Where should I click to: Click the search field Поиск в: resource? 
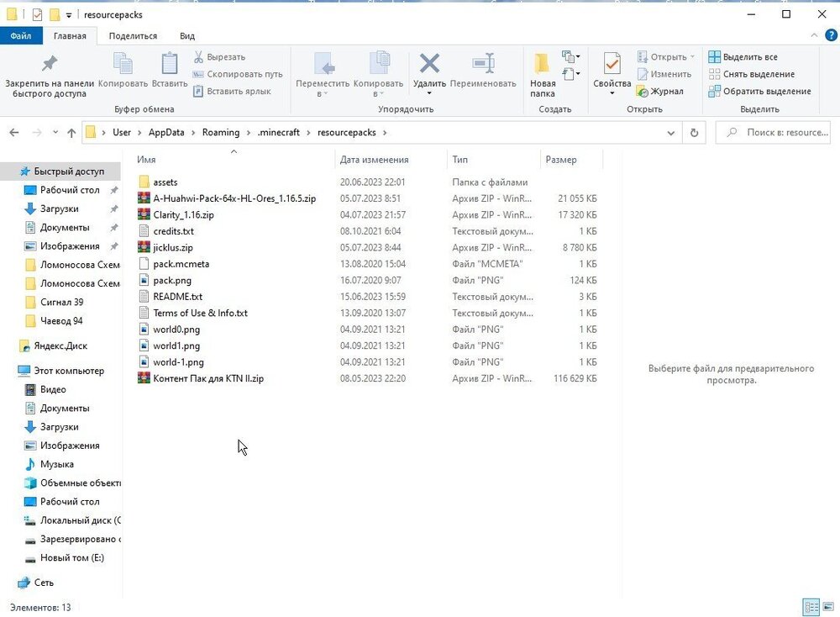pos(773,133)
